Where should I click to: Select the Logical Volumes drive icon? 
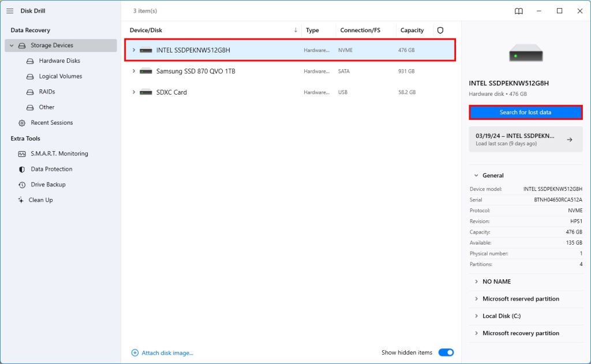(x=29, y=76)
